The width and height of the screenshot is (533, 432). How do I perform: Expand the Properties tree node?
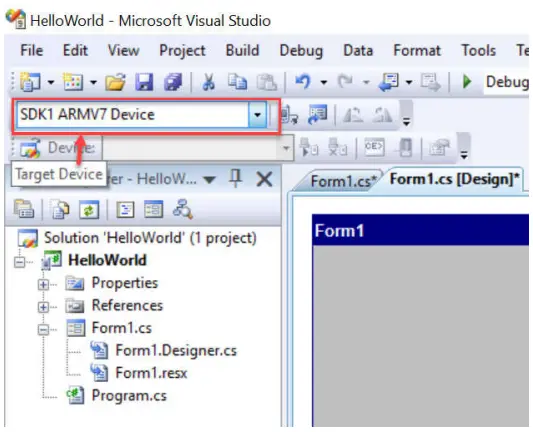(43, 284)
